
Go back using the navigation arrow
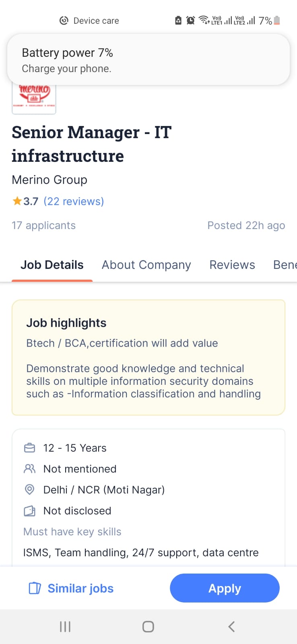[231, 626]
